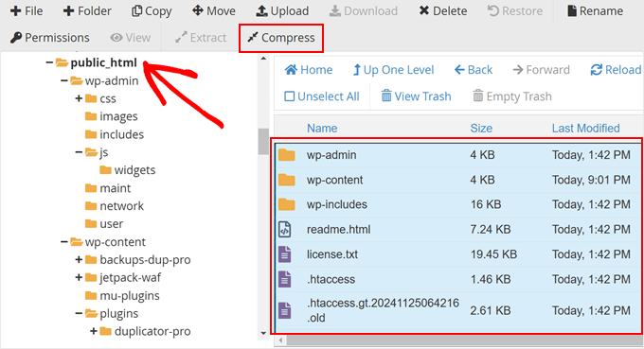Collapse the public_html tree node

pos(49,62)
